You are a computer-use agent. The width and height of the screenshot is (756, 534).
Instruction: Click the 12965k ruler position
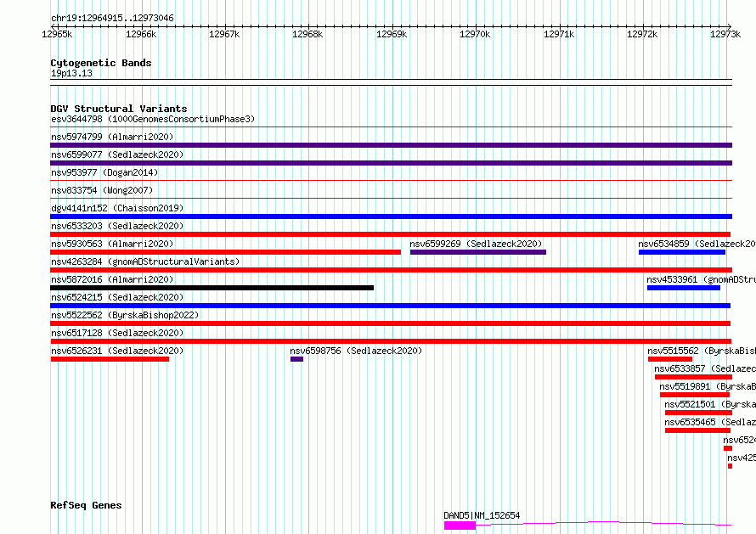tap(57, 34)
